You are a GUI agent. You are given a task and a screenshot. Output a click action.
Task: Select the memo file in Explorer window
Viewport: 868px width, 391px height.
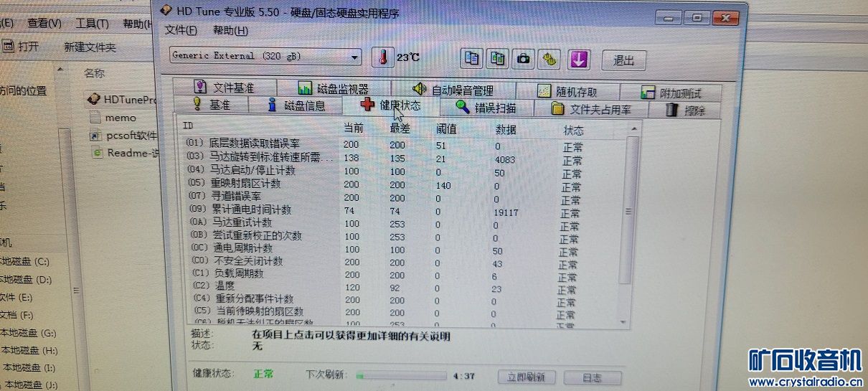113,117
